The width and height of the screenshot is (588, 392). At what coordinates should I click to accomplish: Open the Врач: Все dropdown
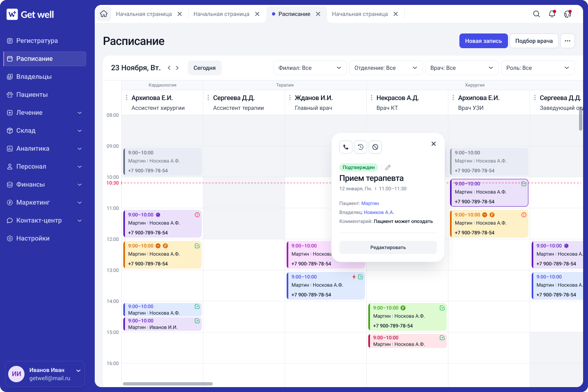pyautogui.click(x=462, y=68)
